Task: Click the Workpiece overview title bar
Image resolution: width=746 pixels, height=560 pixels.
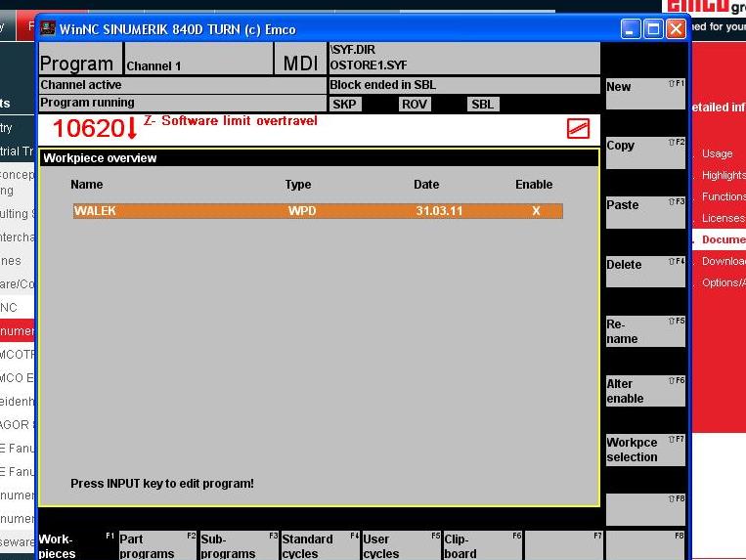Action: click(x=320, y=157)
